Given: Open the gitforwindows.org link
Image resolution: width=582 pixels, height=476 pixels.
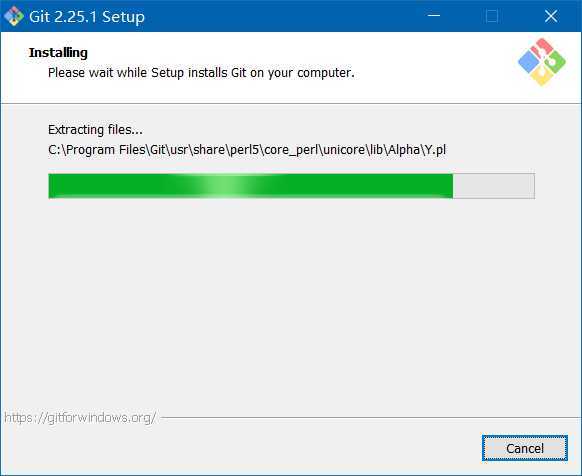Looking at the screenshot, I should 80,418.
